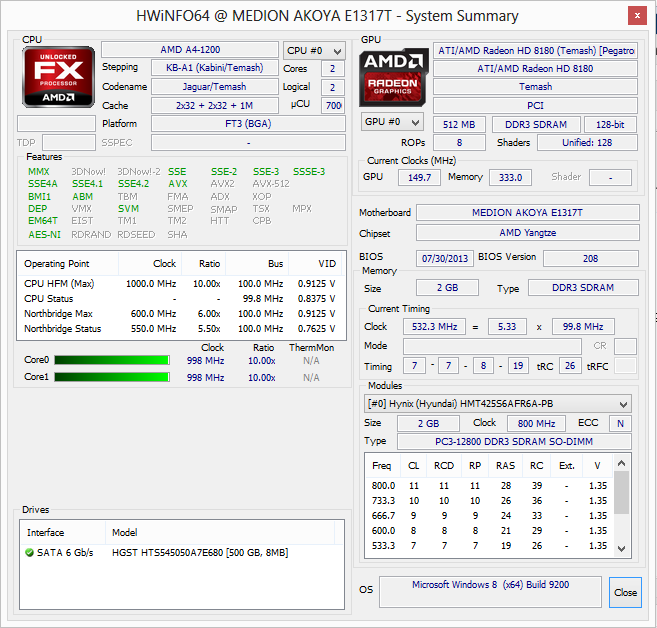Select the Northbridge Max row
This screenshot has width=657, height=628.
(x=181, y=314)
